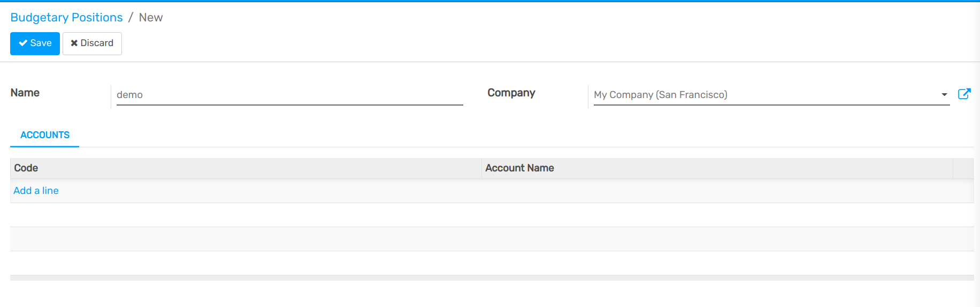The image size is (980, 307).
Task: Click the blank rightmost table header cell
Action: [x=963, y=168]
